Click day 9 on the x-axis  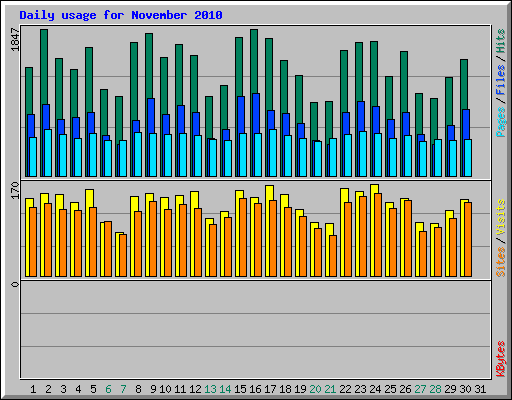(153, 389)
